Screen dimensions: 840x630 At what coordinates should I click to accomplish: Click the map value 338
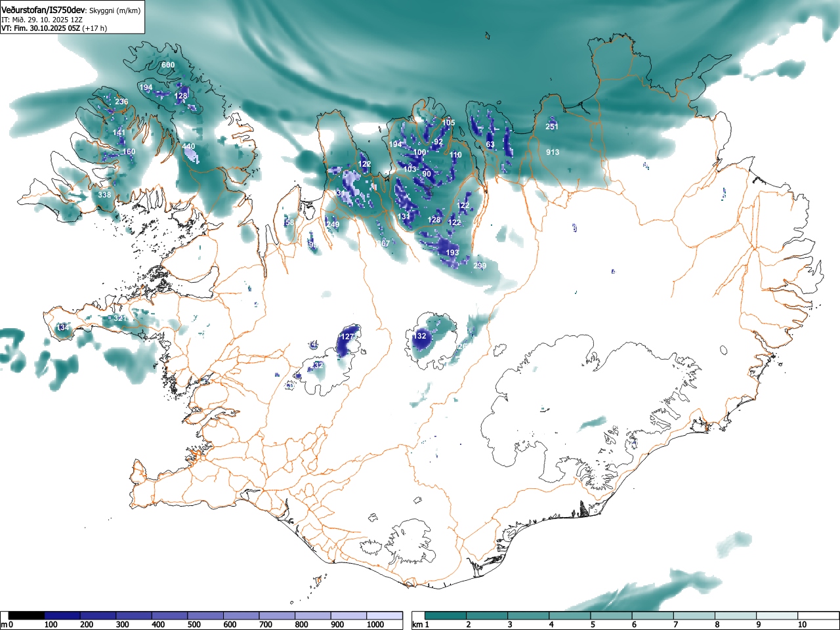tap(104, 195)
